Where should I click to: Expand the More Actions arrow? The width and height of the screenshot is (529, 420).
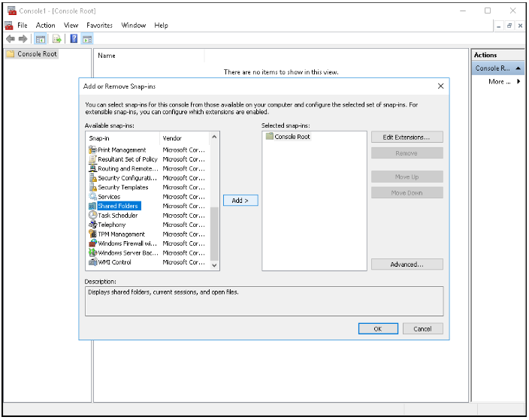click(518, 81)
